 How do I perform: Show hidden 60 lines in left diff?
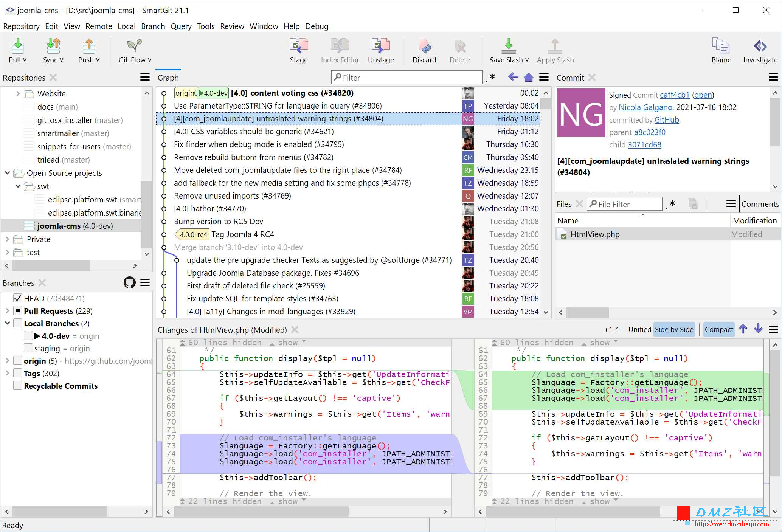[x=287, y=342]
